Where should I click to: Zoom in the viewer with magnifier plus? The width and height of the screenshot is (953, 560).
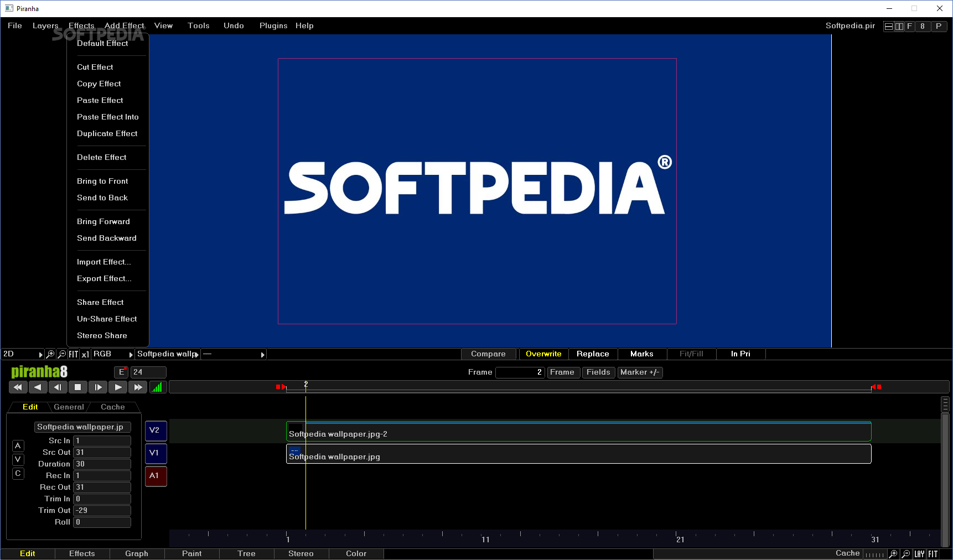point(50,354)
